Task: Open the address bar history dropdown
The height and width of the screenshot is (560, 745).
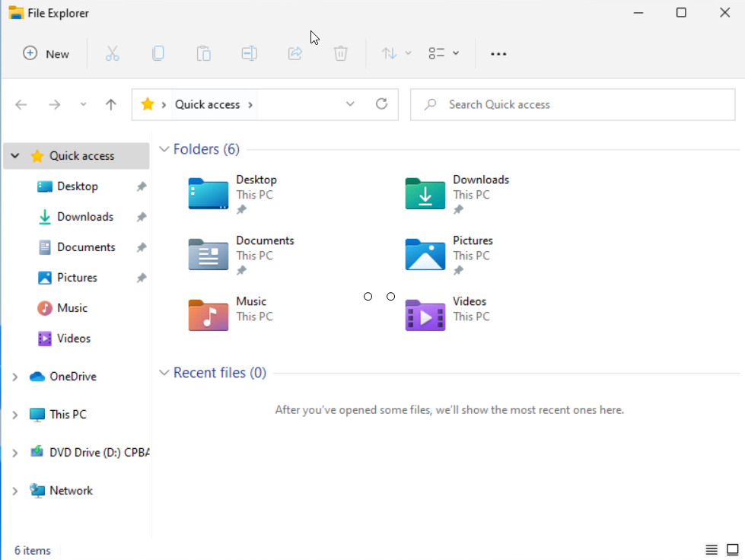Action: tap(350, 104)
